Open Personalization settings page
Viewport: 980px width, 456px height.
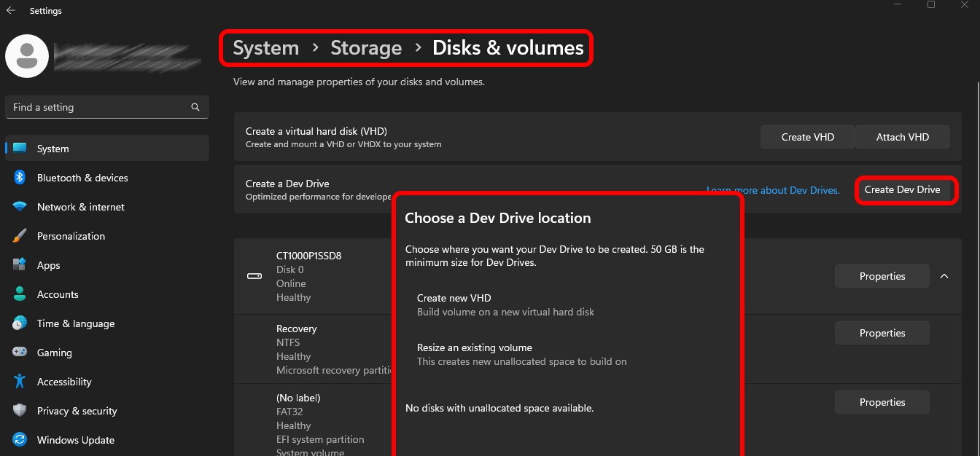coord(71,236)
